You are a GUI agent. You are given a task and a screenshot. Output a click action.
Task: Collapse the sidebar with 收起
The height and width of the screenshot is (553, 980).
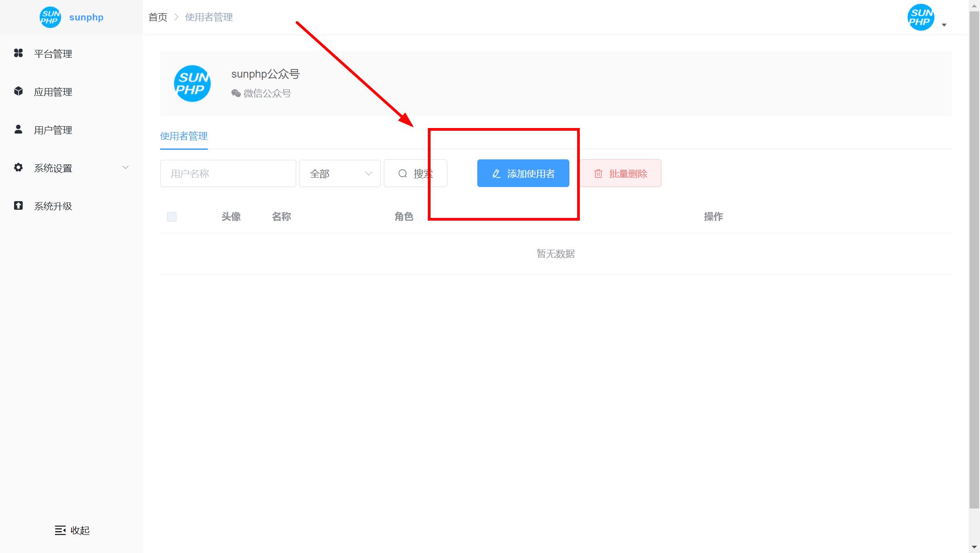[x=72, y=530]
